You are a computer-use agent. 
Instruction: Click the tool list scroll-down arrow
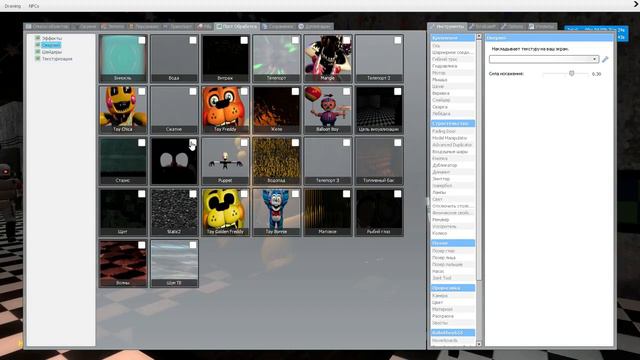tap(479, 344)
